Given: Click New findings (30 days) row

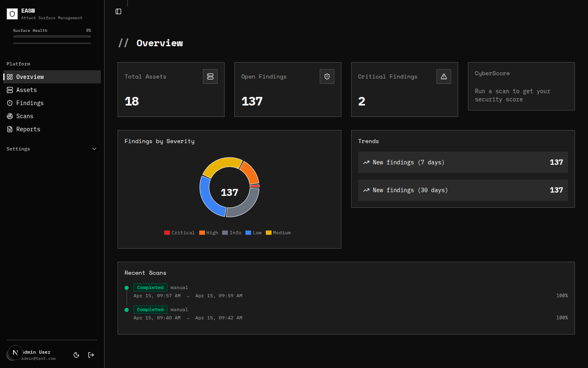Looking at the screenshot, I should (x=463, y=190).
